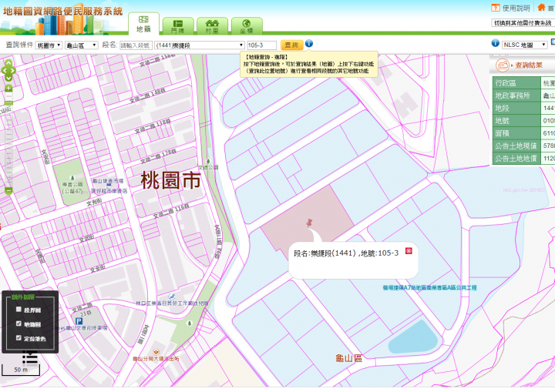
Task: Switch to the 坐標 coordinates tab
Action: [x=247, y=26]
